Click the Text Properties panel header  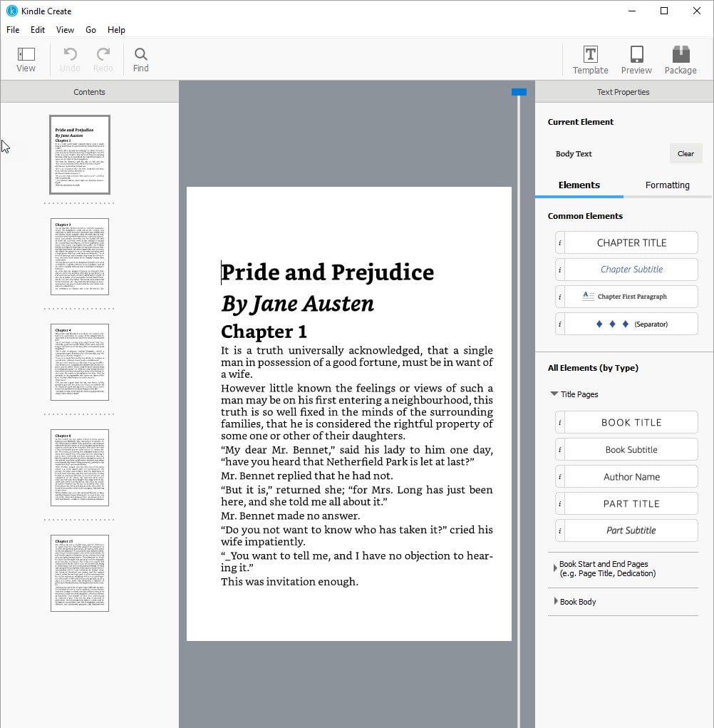point(624,92)
